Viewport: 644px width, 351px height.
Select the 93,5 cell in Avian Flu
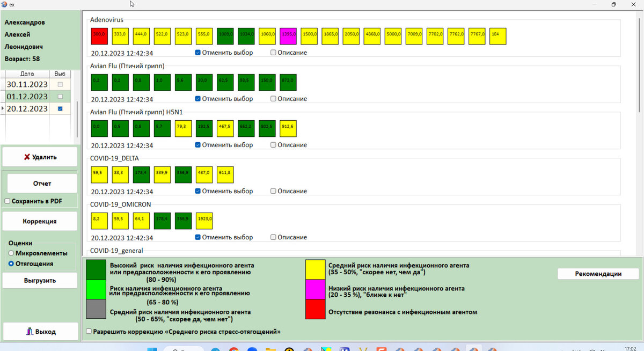[246, 82]
